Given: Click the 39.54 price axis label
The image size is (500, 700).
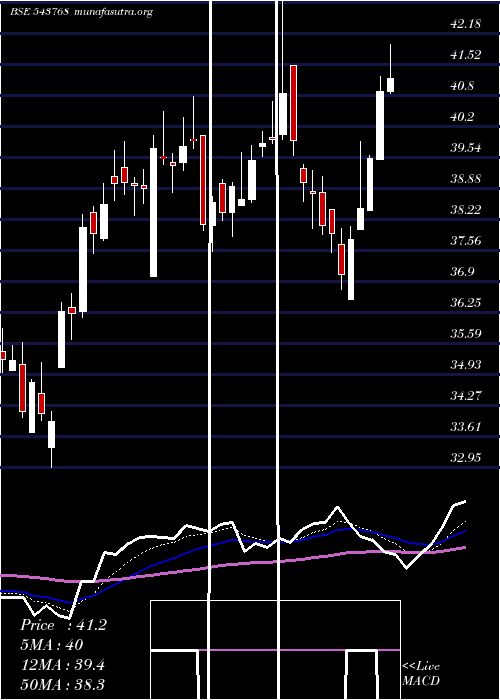Looking at the screenshot, I should [466, 148].
